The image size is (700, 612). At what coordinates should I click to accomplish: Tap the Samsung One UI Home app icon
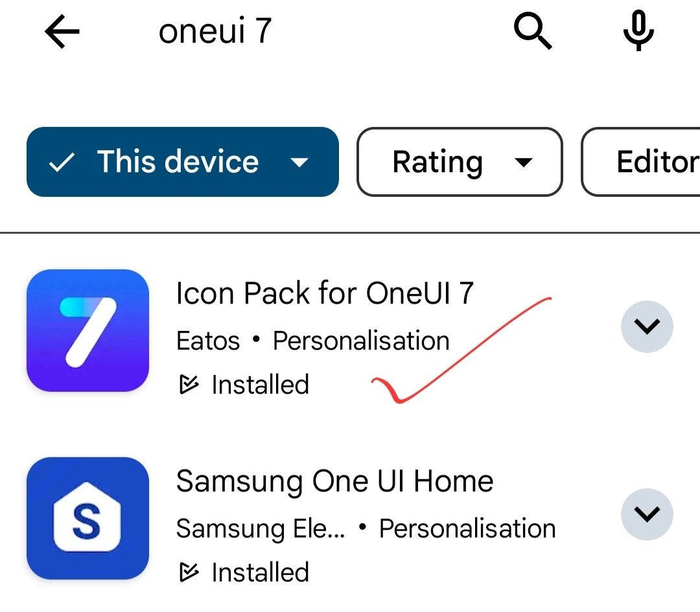tap(87, 518)
